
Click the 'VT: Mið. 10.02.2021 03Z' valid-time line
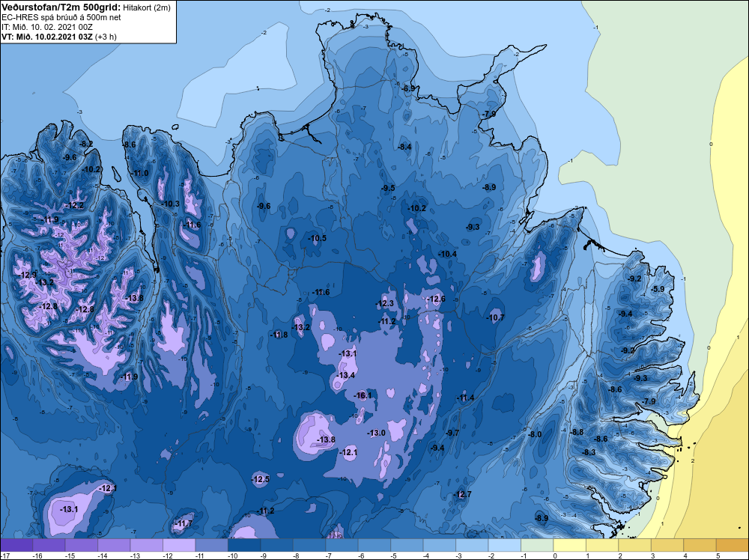click(x=47, y=37)
